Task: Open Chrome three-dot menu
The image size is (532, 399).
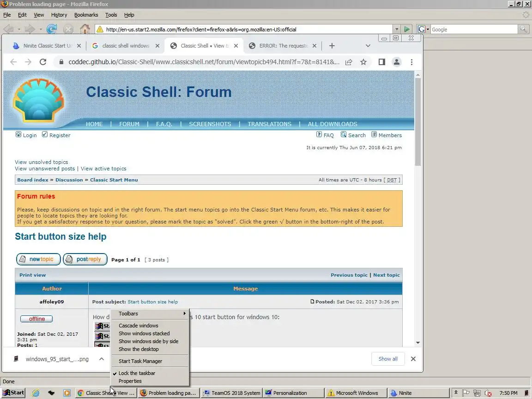Action: point(411,62)
